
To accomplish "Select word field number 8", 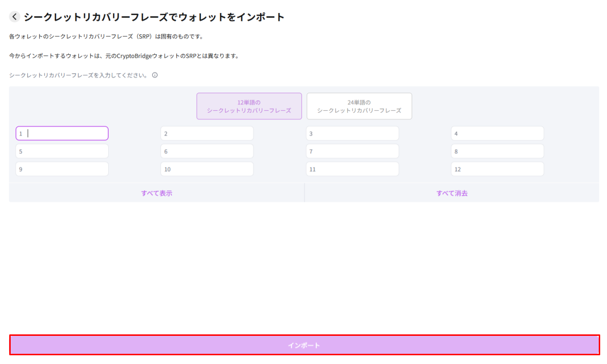I will tap(498, 151).
